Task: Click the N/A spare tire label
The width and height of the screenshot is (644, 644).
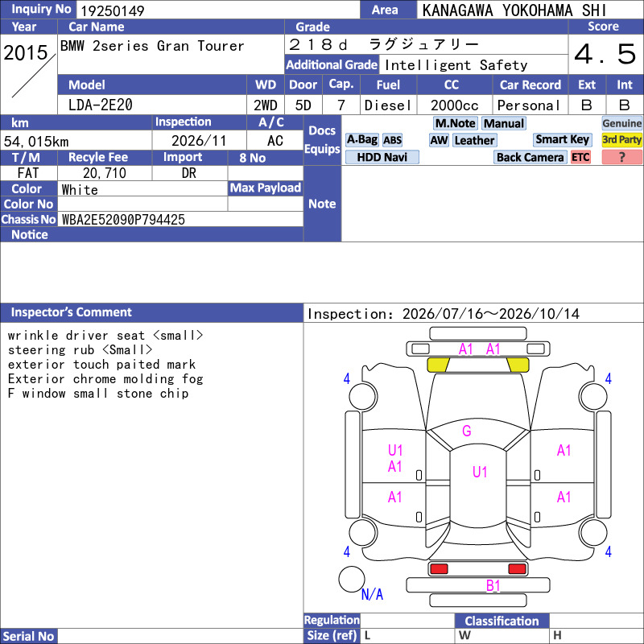Action: [372, 594]
